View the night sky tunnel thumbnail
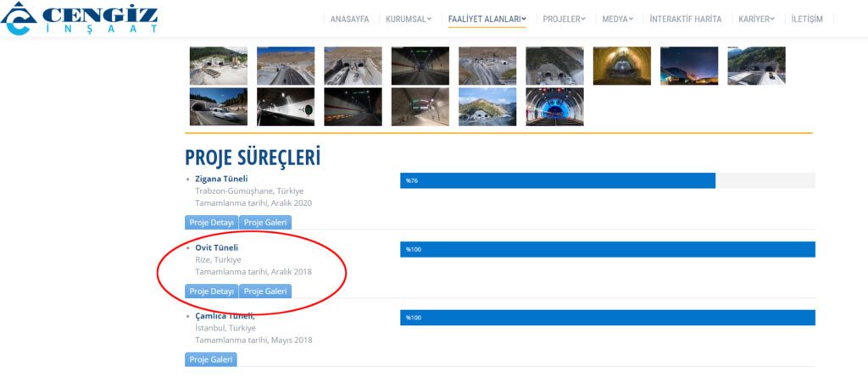The height and width of the screenshot is (377, 868). point(689,65)
